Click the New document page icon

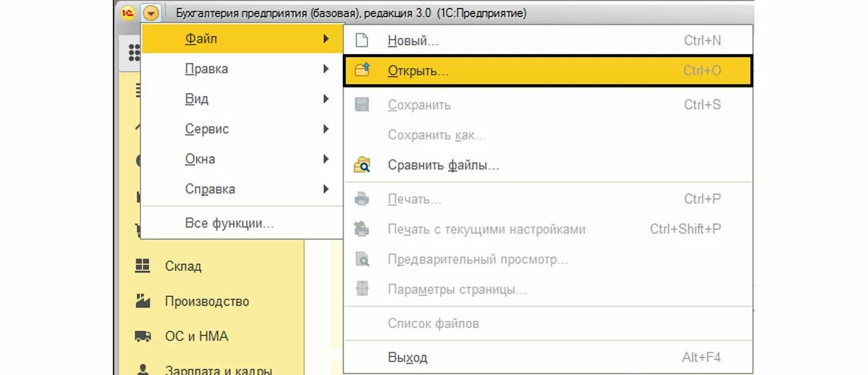(x=362, y=40)
